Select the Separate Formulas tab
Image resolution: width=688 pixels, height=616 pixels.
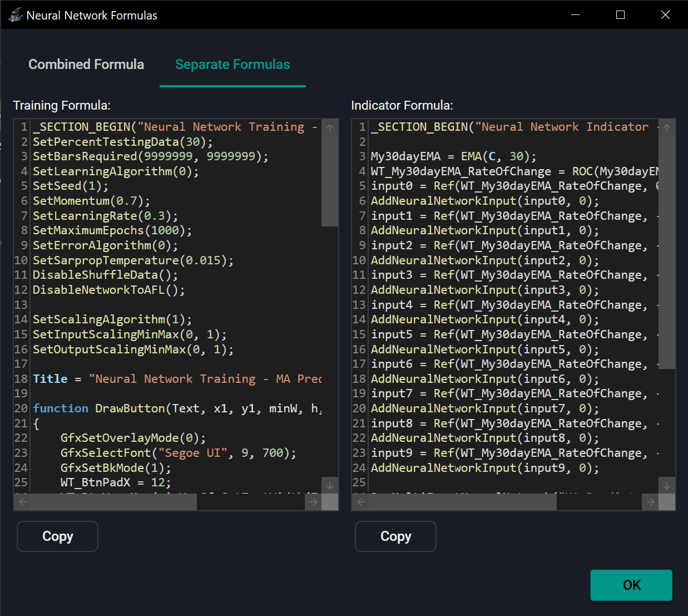tap(232, 65)
